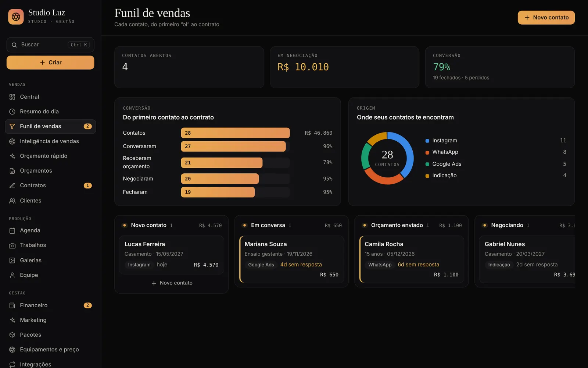Click the Central grid icon in sidebar

(12, 97)
